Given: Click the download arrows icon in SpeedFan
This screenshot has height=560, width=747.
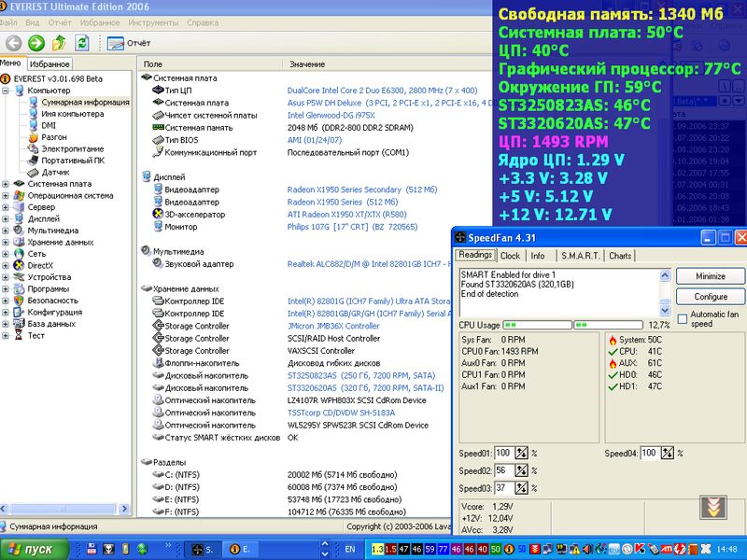Looking at the screenshot, I should (x=713, y=508).
